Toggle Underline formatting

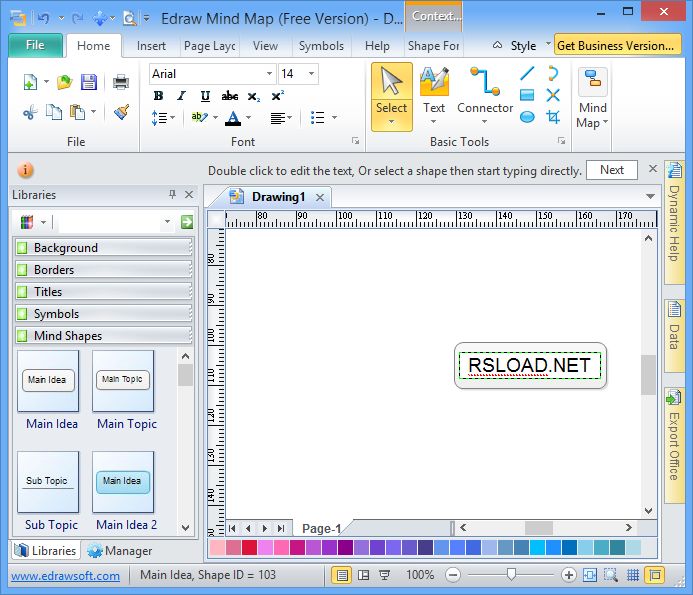click(205, 96)
